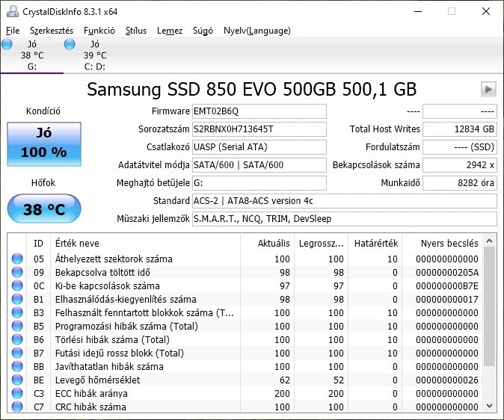
Task: Click status orb of Futási idejű rossz blokk row
Action: 17,353
